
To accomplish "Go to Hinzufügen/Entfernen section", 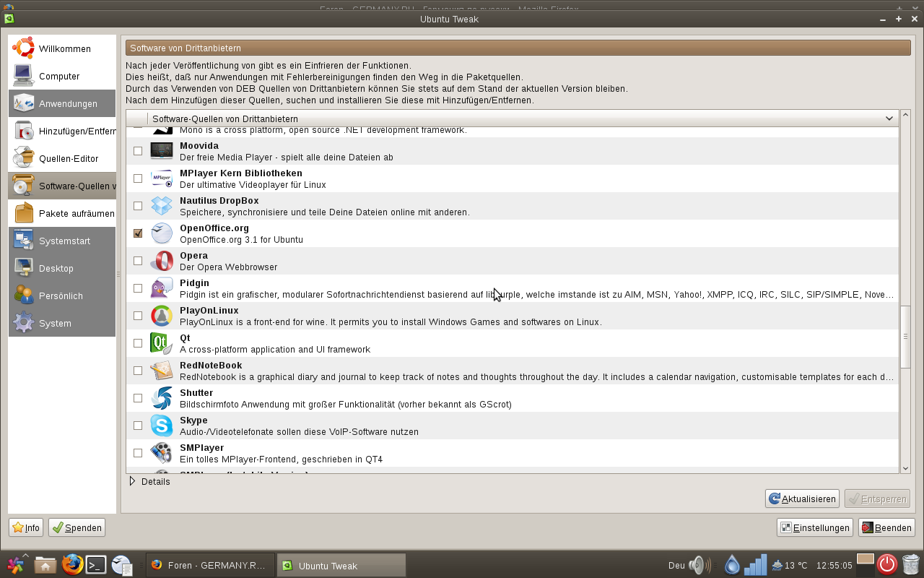I will coord(62,131).
